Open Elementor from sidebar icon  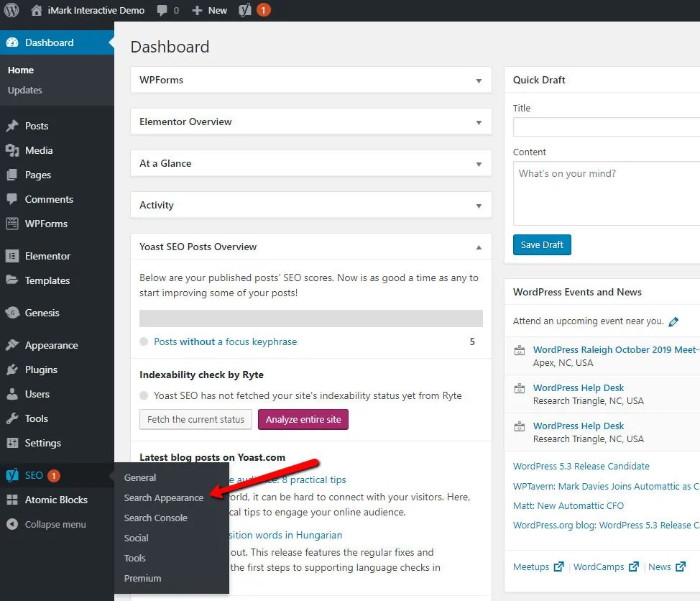(12, 256)
